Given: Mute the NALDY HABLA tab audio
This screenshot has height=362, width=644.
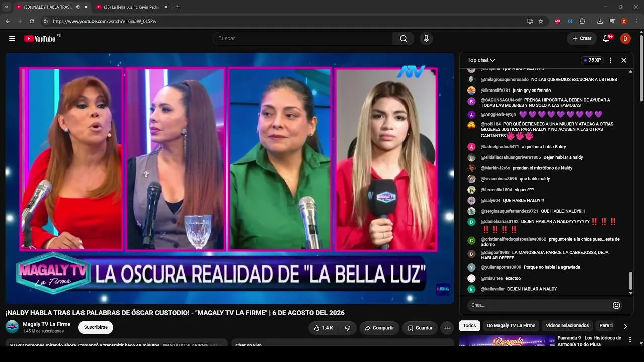Looking at the screenshot, I should pos(77,7).
